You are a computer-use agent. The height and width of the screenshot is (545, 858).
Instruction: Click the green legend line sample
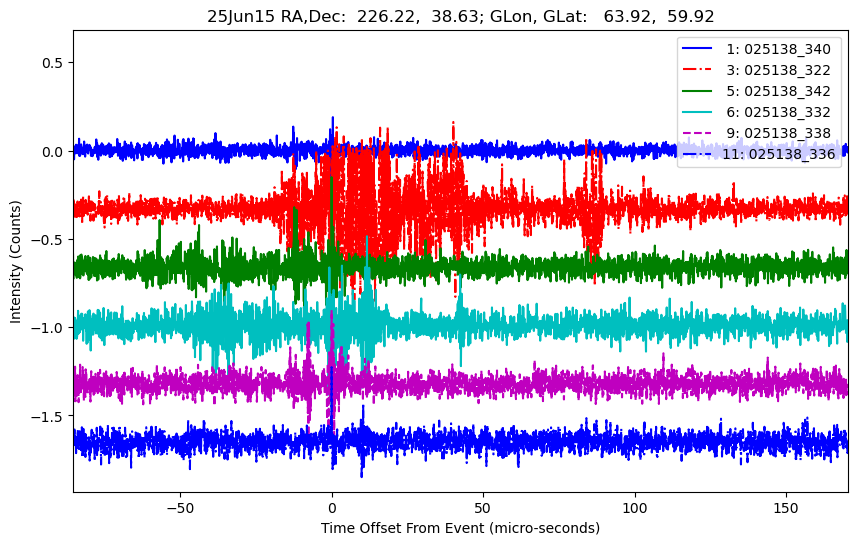click(x=697, y=91)
